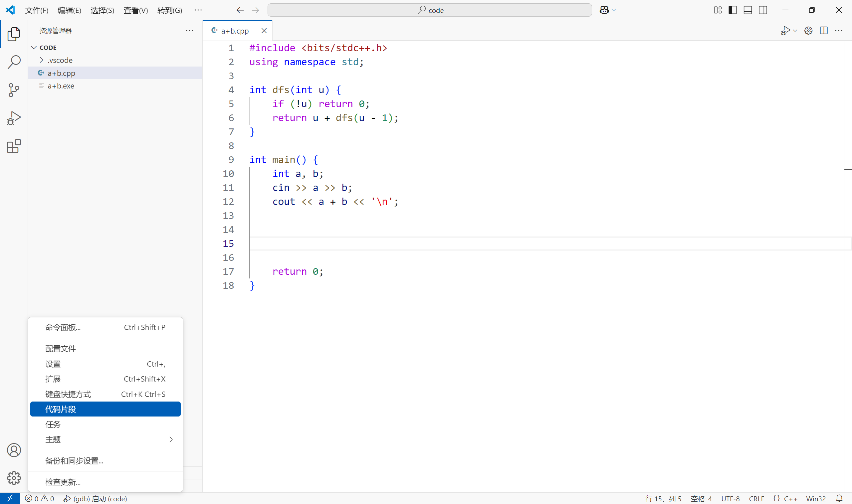Expand the .vscode folder

click(60, 60)
